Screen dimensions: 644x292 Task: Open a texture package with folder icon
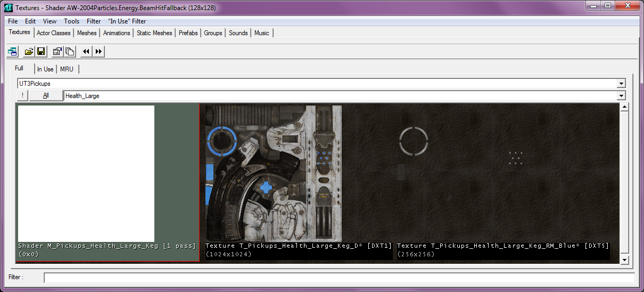[x=29, y=51]
